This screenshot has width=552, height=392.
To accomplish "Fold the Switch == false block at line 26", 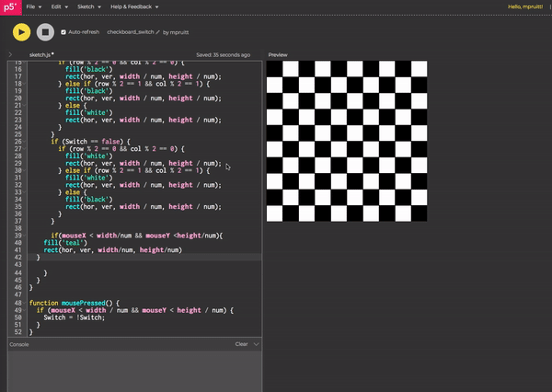I will click(x=25, y=142).
